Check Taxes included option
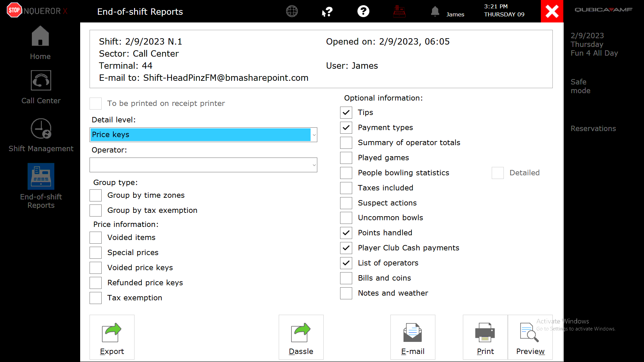644x362 pixels. [x=346, y=188]
